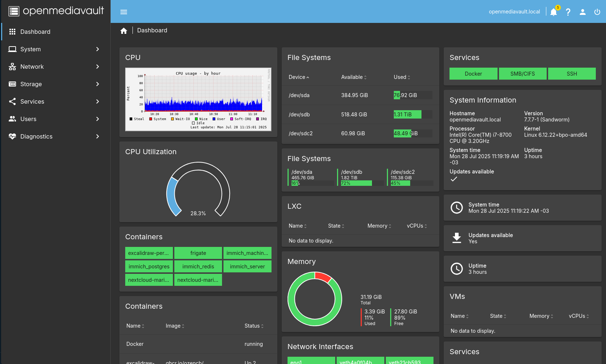Click the Storage drive icon
Screen dimensions: 606x364
click(12, 84)
